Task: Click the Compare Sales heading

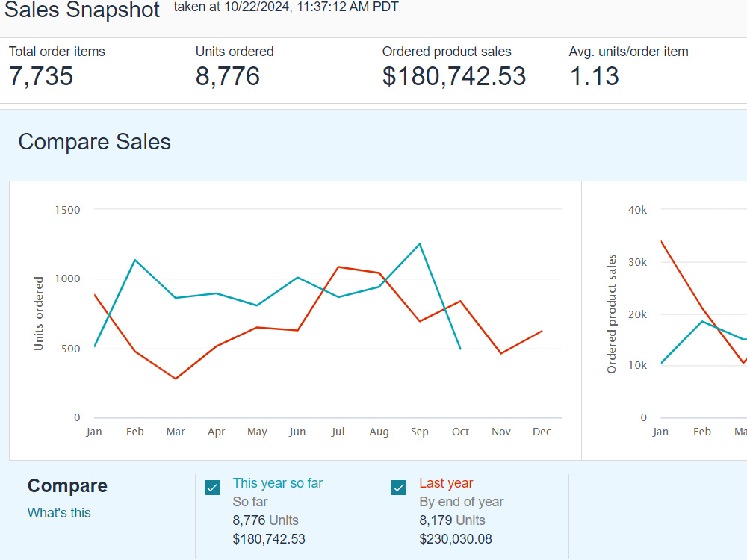Action: [94, 142]
